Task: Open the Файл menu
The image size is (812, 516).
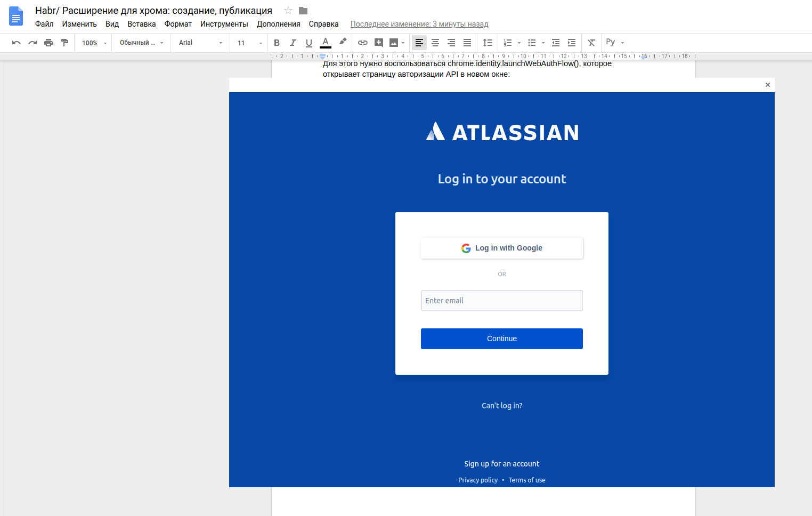Action: [x=44, y=24]
